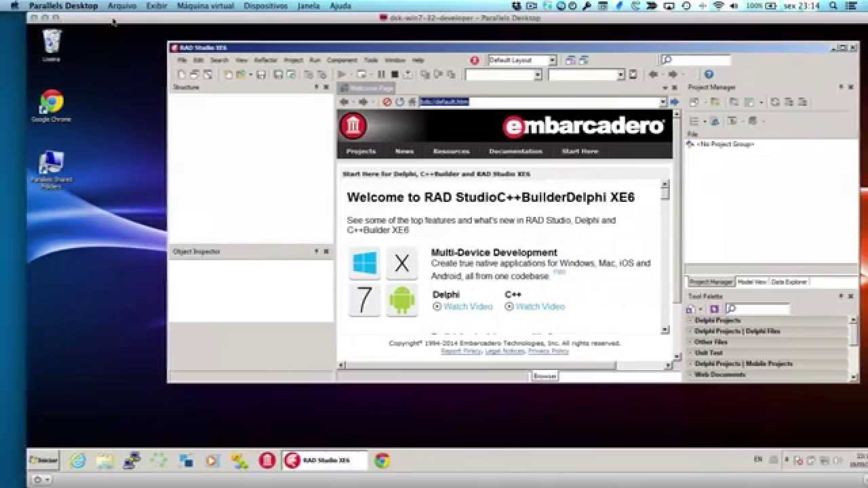Run the project with green play icon
This screenshot has height=488, width=868.
click(342, 75)
